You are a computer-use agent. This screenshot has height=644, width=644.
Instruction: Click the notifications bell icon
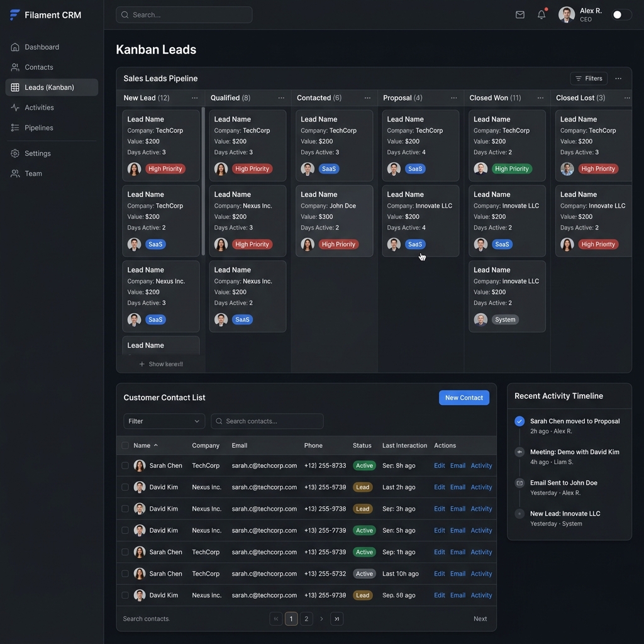tap(541, 14)
